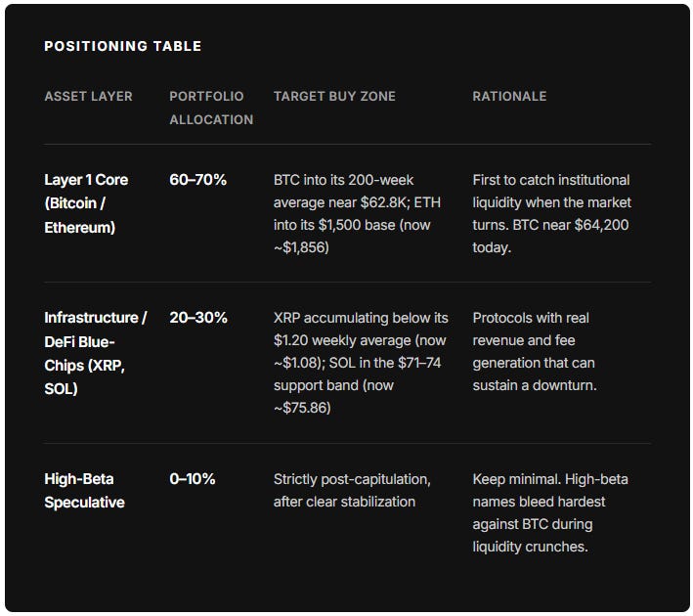Click the protocols with real revenue rationale
This screenshot has height=616, width=693.
pos(535,352)
